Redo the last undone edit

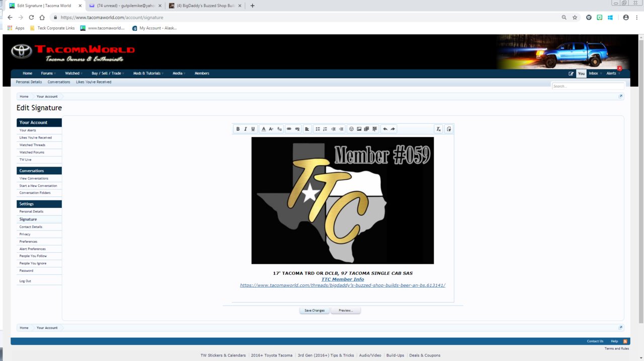tap(393, 129)
